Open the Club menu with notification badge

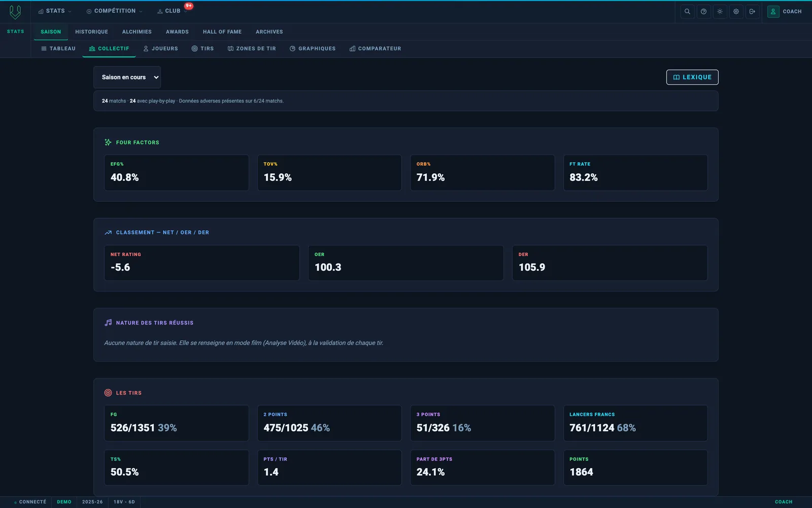(x=172, y=11)
